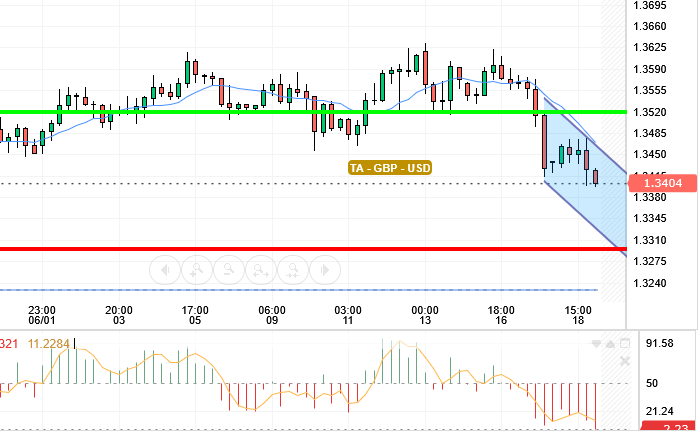Click the scroll-to-start left arrow chart control

pos(165,270)
